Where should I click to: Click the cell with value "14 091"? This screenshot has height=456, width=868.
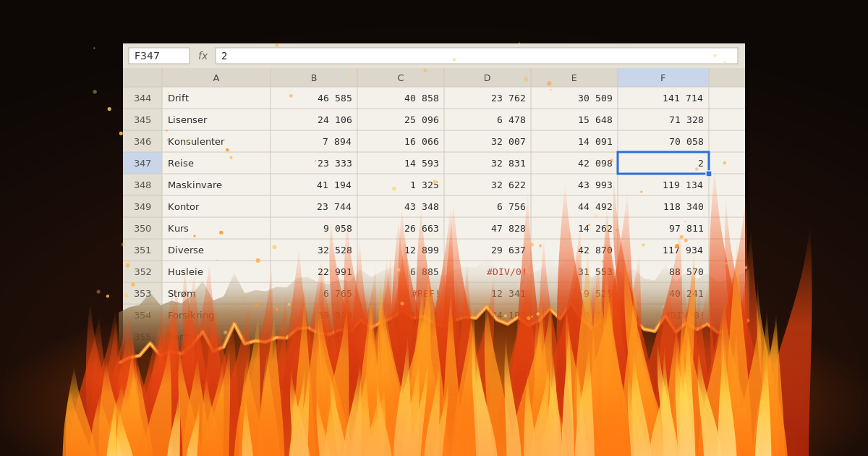tap(574, 142)
